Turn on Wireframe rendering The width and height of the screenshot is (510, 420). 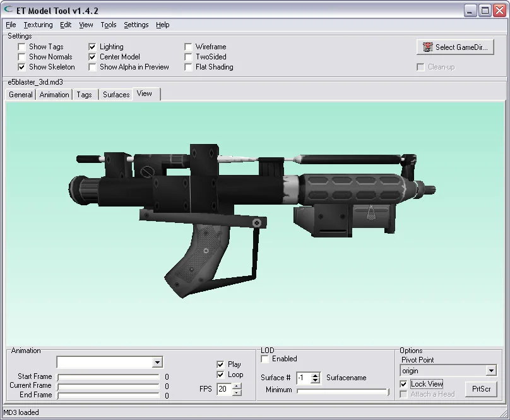point(188,47)
